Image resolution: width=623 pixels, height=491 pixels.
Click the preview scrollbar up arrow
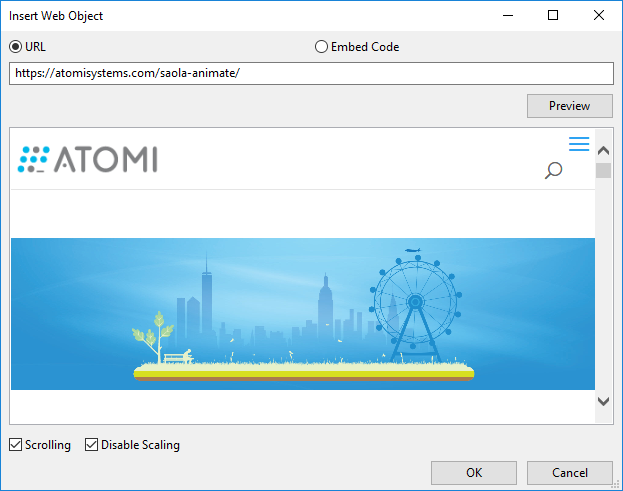tap(604, 151)
